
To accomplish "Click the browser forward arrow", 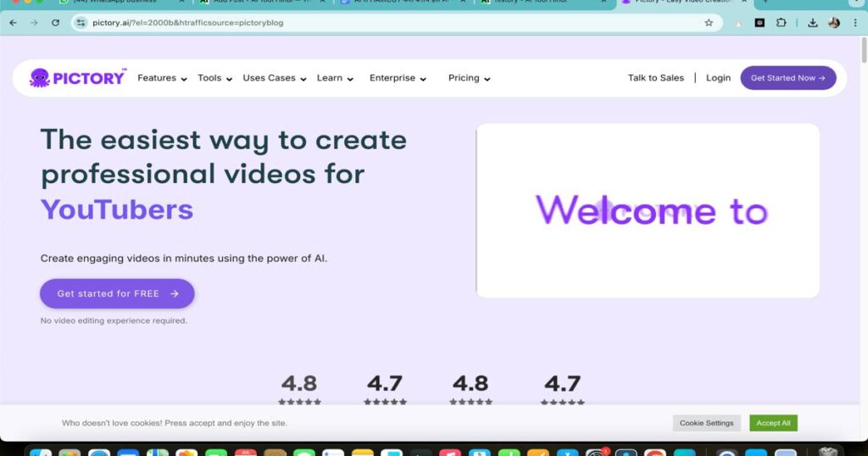I will (x=34, y=23).
